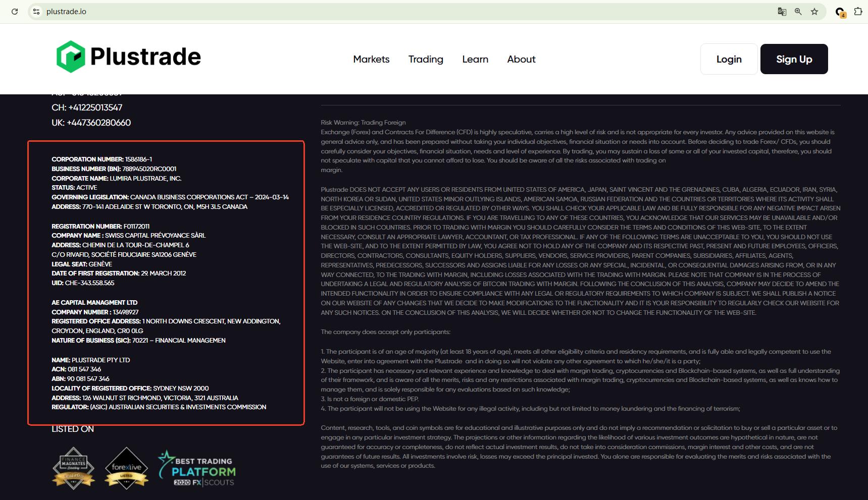This screenshot has height=500, width=868.
Task: Click the UID CHE-343.558.565 line
Action: click(83, 283)
